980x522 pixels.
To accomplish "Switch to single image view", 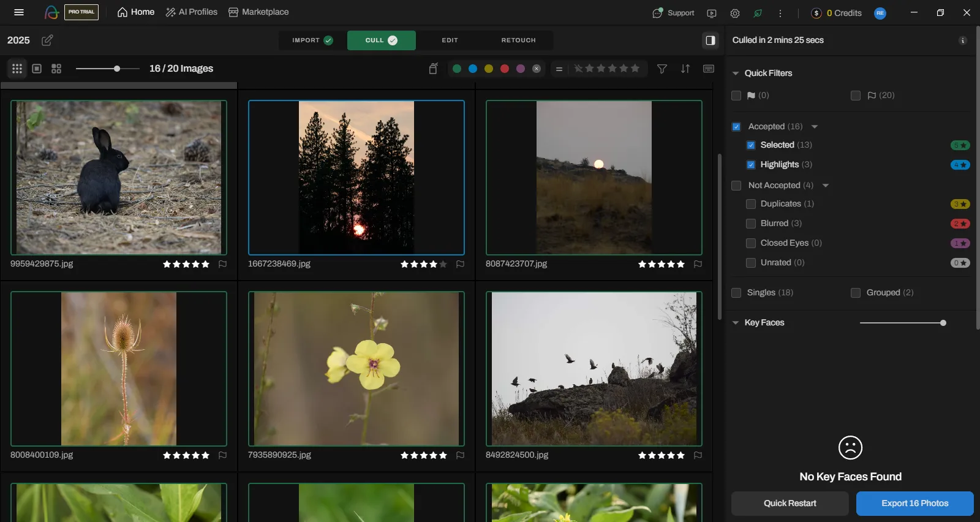I will pos(37,69).
